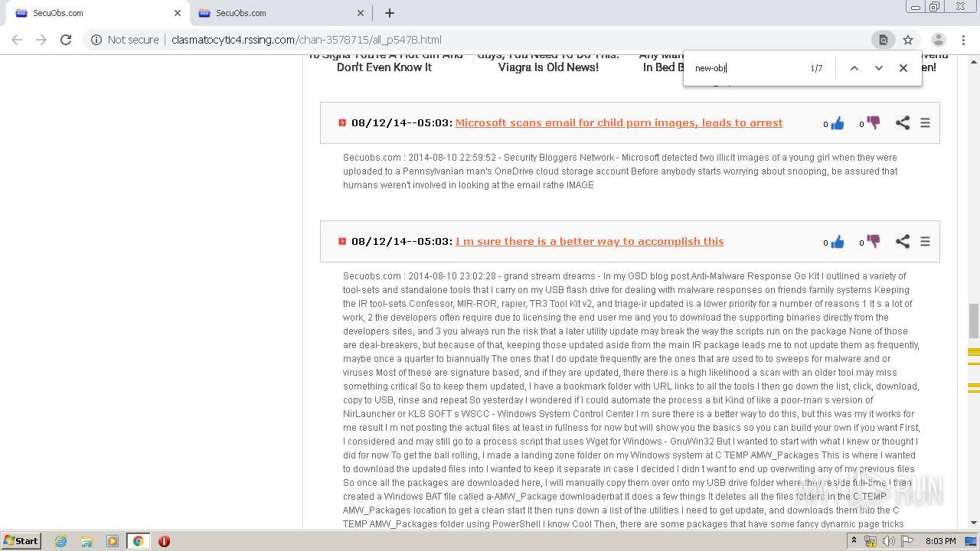This screenshot has height=551, width=980.
Task: Click the taskbar clock showing 8:03 PM
Action: pos(940,541)
